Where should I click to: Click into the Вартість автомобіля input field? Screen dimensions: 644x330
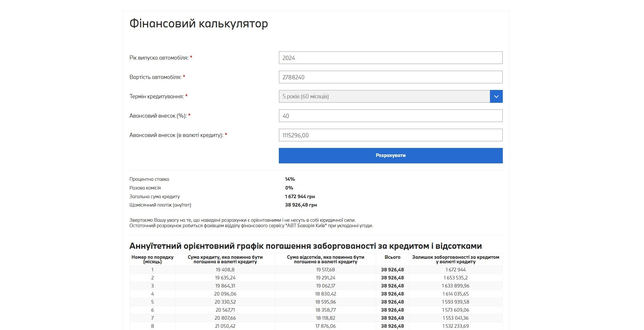click(390, 77)
